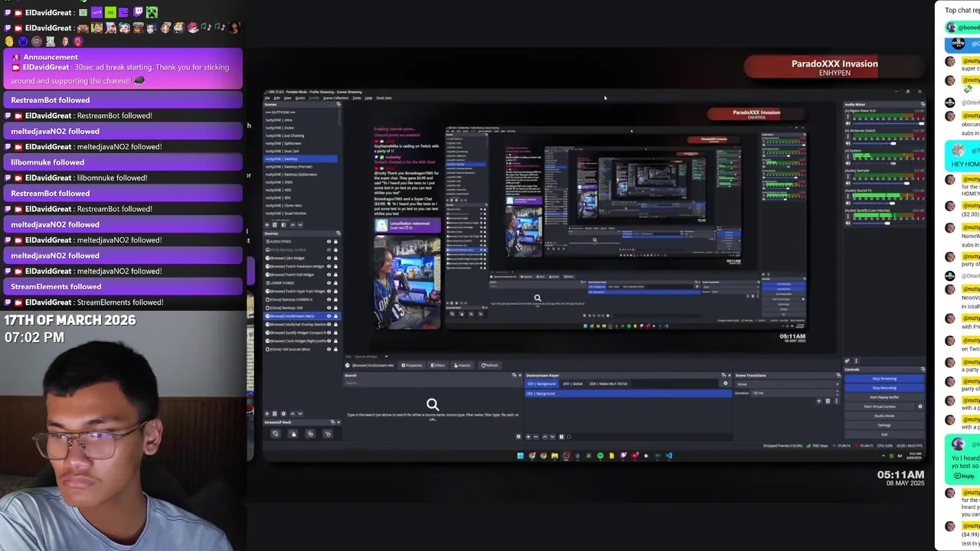The width and height of the screenshot is (980, 551).
Task: Open Elgato Wave XLR mixer options menu
Action: [848, 116]
